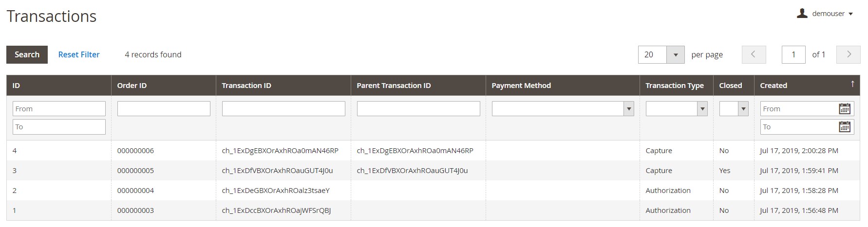This screenshot has height=227, width=868.
Task: Sort by Transaction ID column header
Action: 246,86
